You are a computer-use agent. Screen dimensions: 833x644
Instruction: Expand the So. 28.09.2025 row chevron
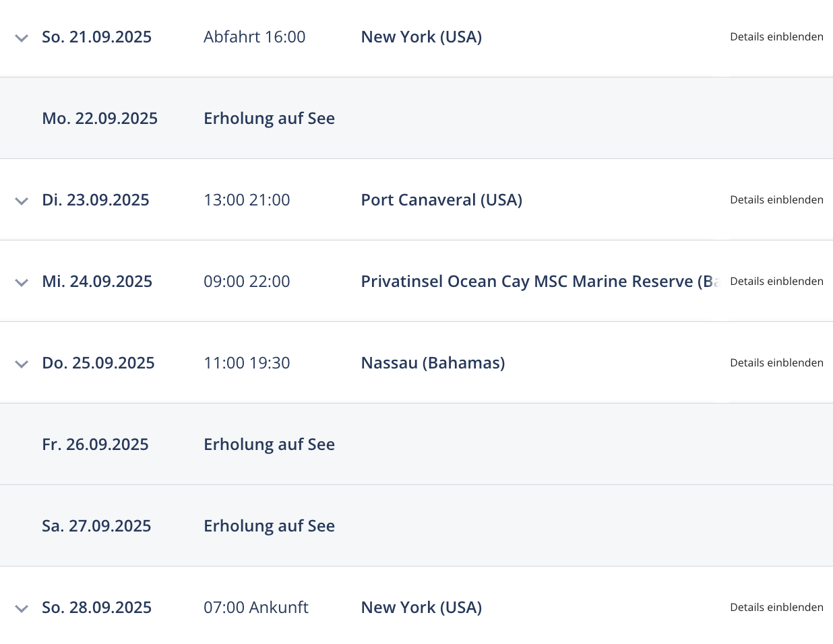[x=22, y=609]
